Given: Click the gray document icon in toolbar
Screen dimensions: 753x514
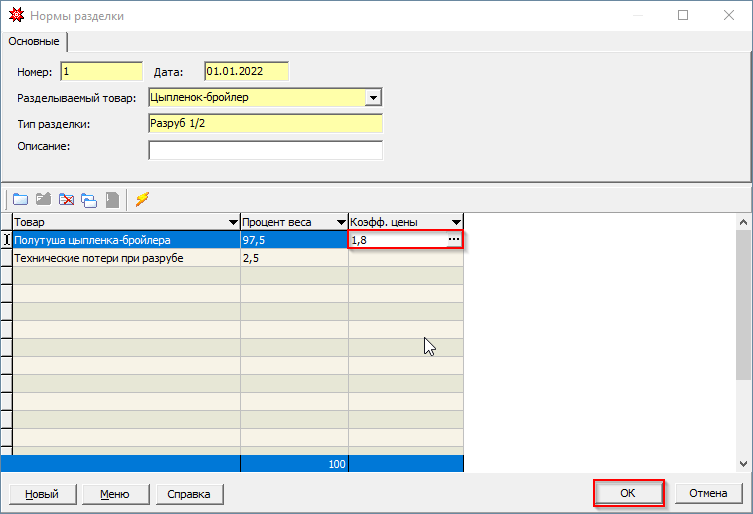Looking at the screenshot, I should coord(112,199).
